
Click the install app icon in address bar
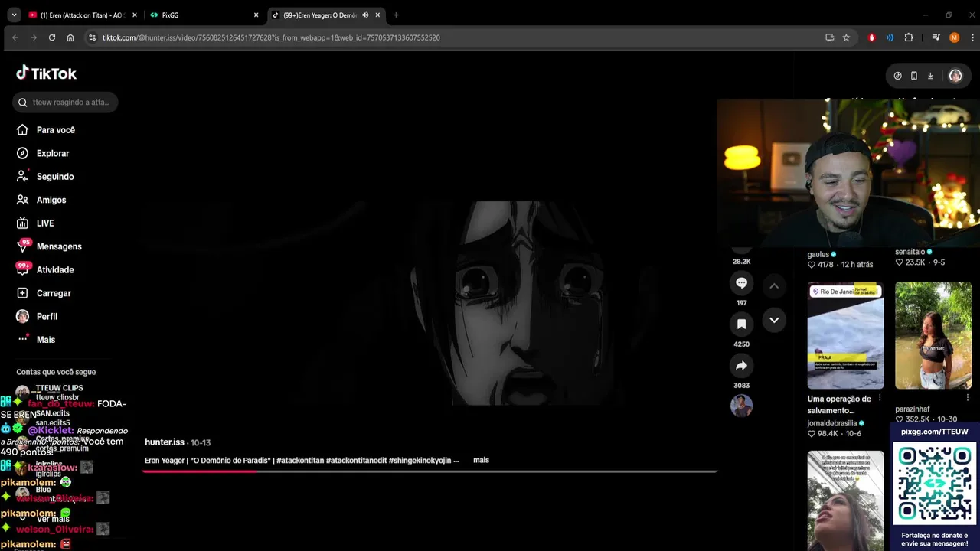(x=829, y=37)
